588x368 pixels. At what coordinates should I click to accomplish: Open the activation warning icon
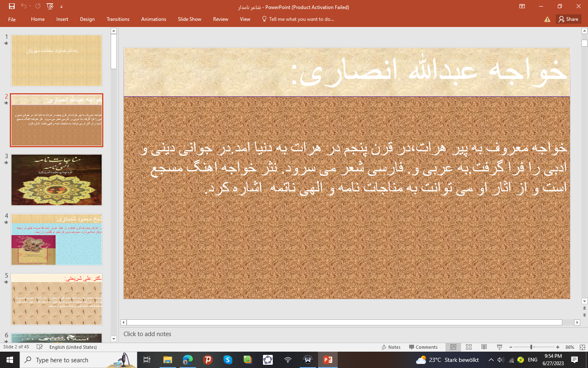[x=547, y=19]
